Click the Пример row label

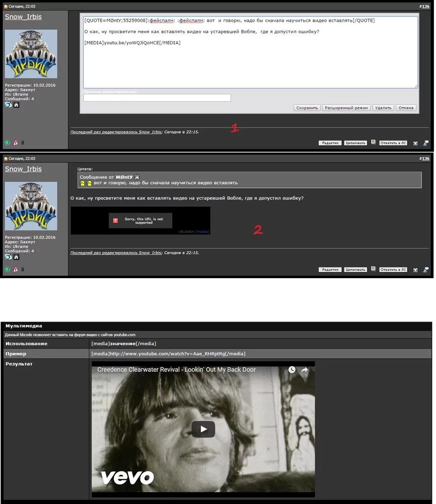coord(16,354)
